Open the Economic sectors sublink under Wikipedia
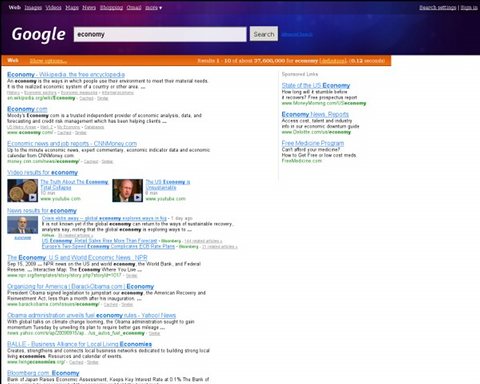Viewport: 480px width, 384px height. tap(40, 93)
